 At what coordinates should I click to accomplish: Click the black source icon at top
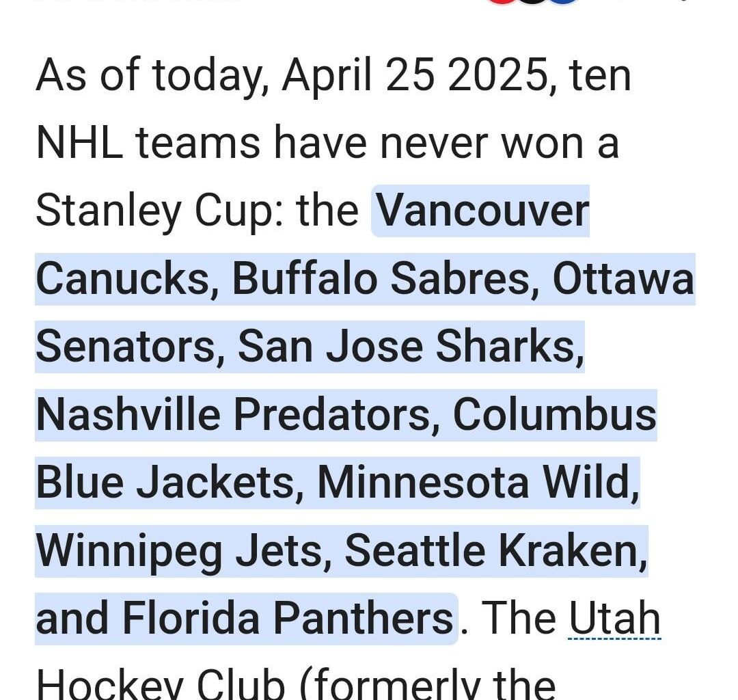click(x=533, y=2)
